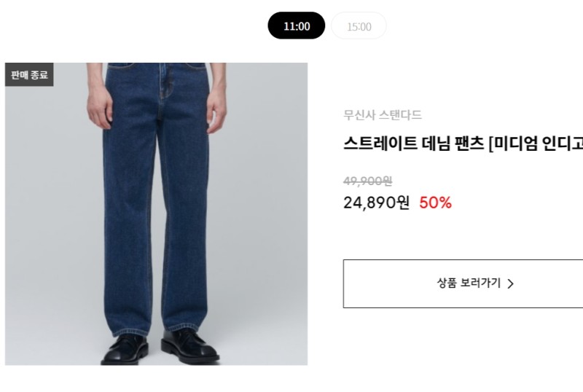This screenshot has height=392, width=583.
Task: Click the 판매 종료 badge on product image
Action: tap(29, 75)
